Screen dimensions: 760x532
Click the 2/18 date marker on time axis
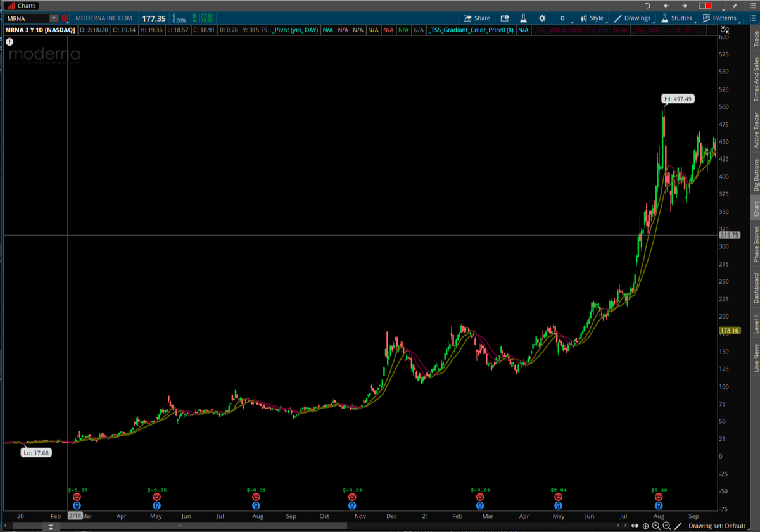pyautogui.click(x=75, y=516)
